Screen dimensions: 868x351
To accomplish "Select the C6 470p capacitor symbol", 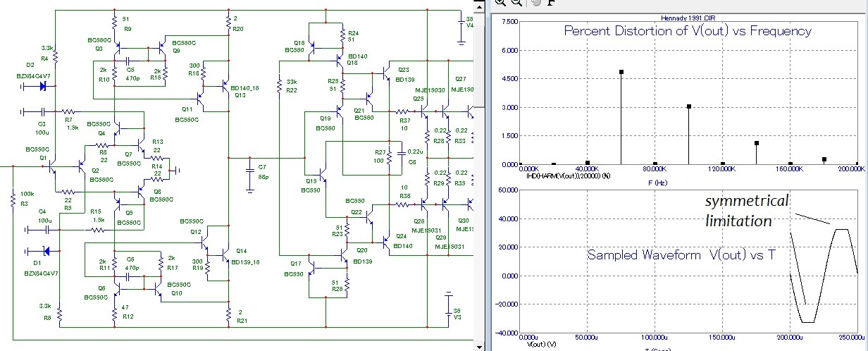I will click(129, 277).
